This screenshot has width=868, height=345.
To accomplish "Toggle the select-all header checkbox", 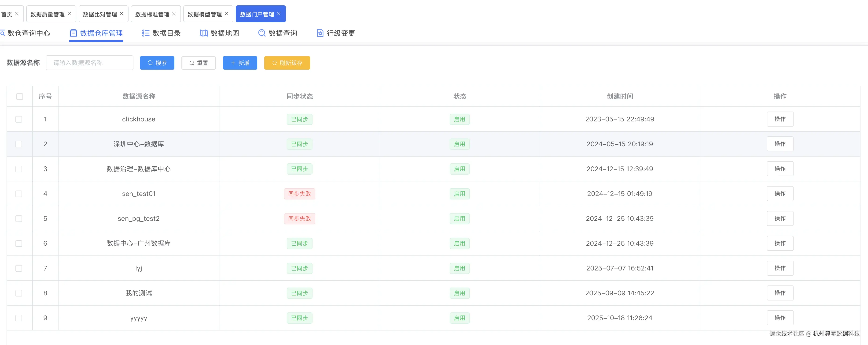I will (x=19, y=97).
